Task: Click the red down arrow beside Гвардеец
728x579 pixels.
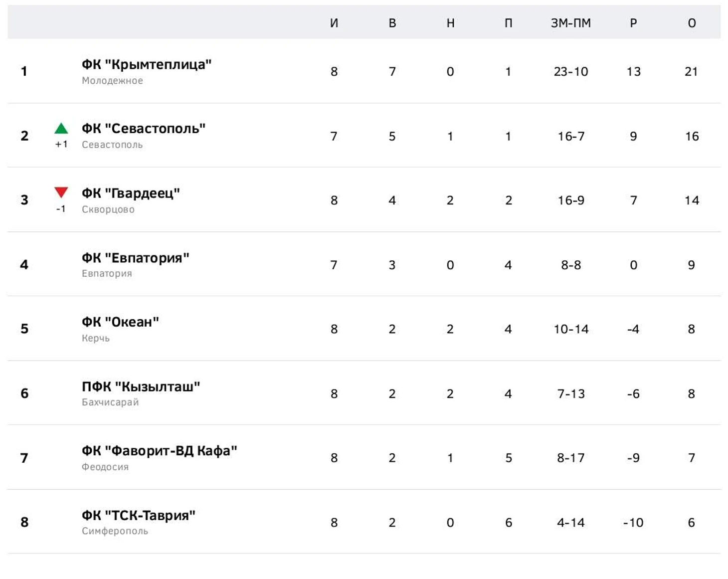Action: [61, 193]
